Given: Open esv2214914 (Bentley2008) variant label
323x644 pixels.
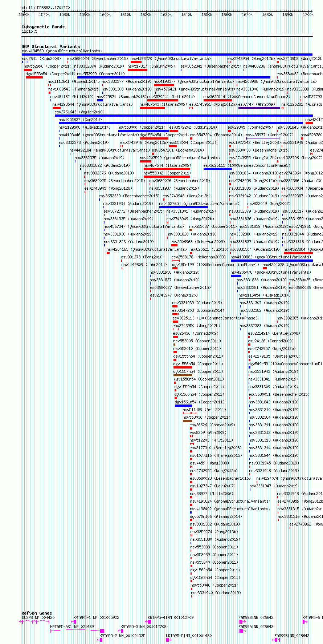Looking at the screenshot, I should point(274,333).
